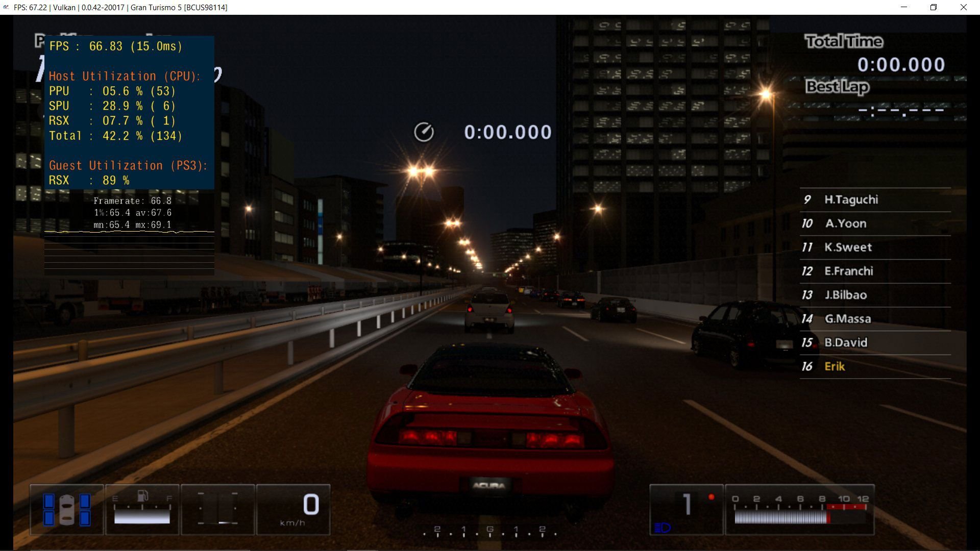The width and height of the screenshot is (980, 551).
Task: Select driver H.Taguchi in standings
Action: coord(851,199)
